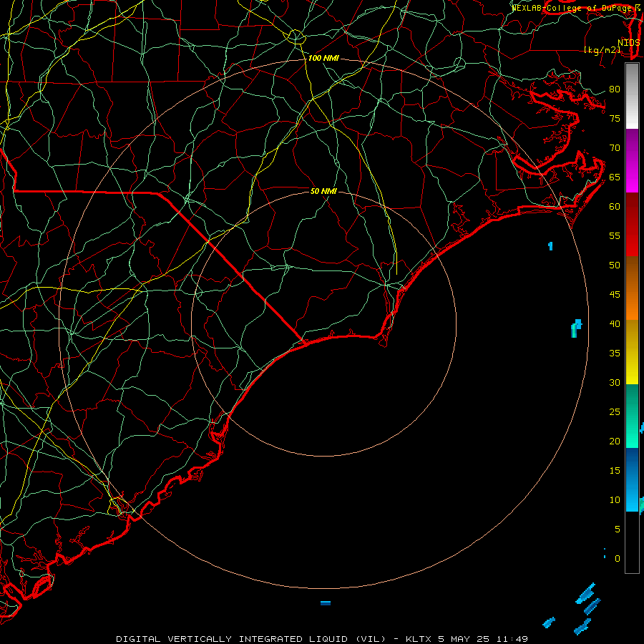Click the scale value 80
The image size is (644, 644).
[x=615, y=89]
